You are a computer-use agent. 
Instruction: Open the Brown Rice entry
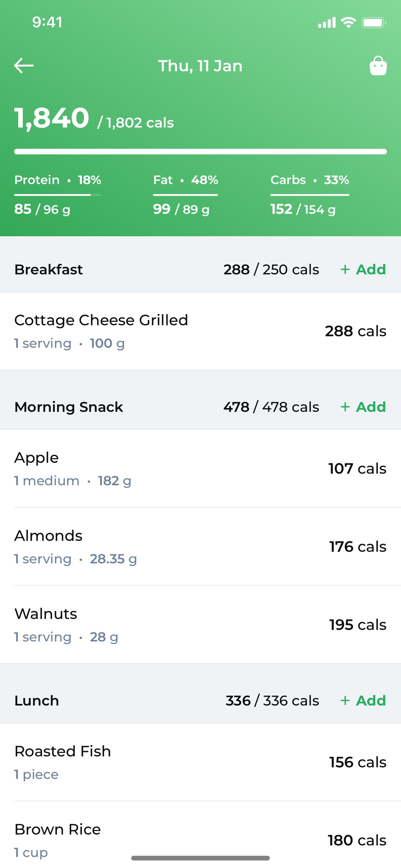tap(200, 840)
